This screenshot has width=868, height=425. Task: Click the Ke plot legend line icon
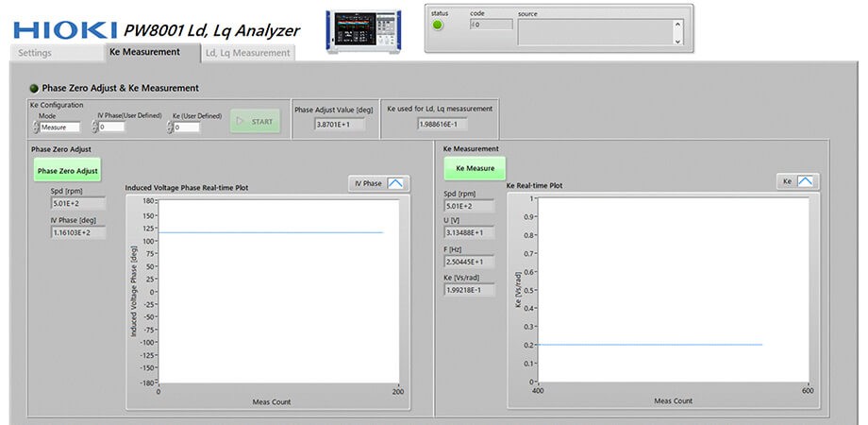(808, 180)
